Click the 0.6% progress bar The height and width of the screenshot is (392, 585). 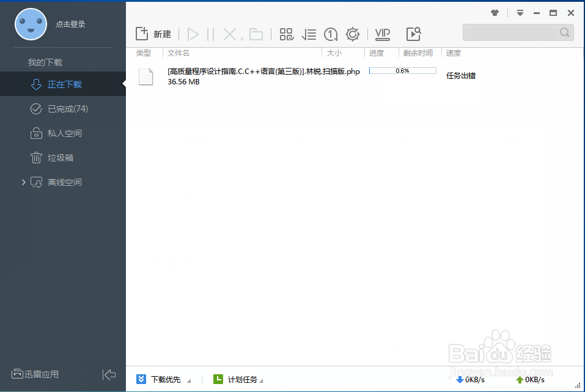[x=402, y=71]
